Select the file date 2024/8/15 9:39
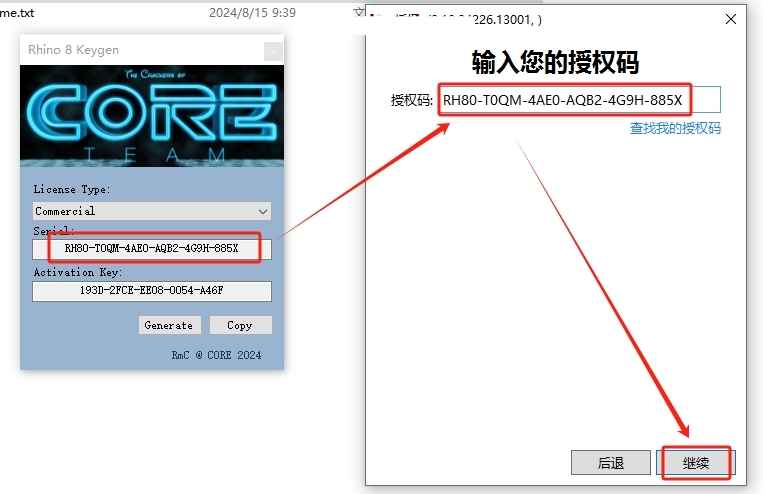 tap(252, 12)
